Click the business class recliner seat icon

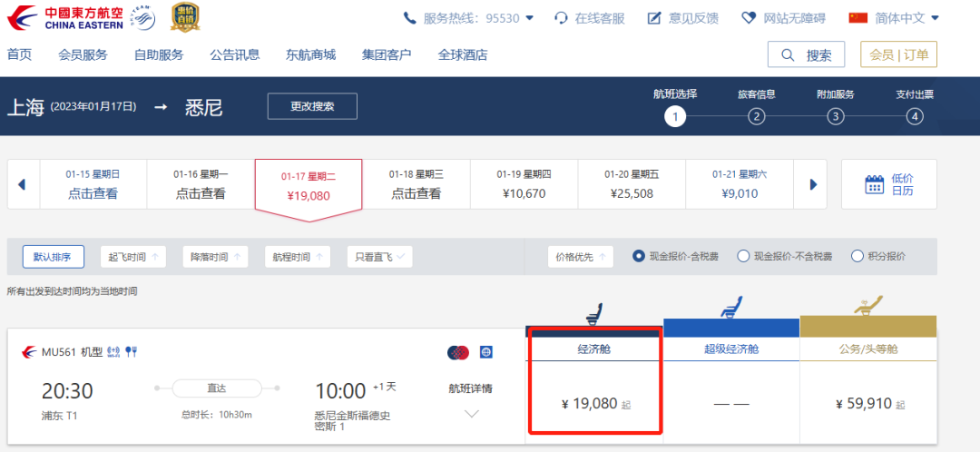click(868, 306)
